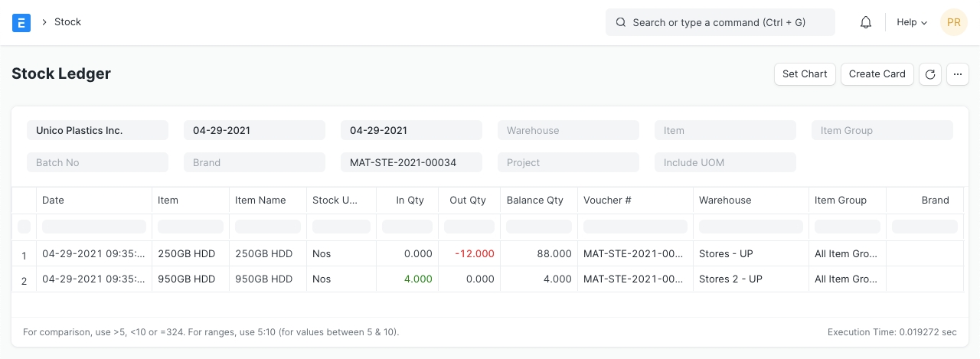Click the Date column filter box
Screen dimensions: 980x359
(93, 227)
